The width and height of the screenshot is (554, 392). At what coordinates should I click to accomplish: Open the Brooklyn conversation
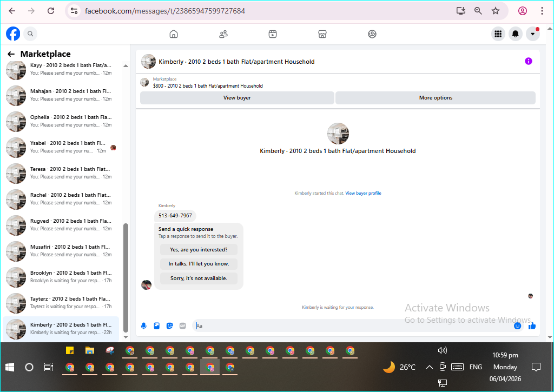tap(61, 277)
